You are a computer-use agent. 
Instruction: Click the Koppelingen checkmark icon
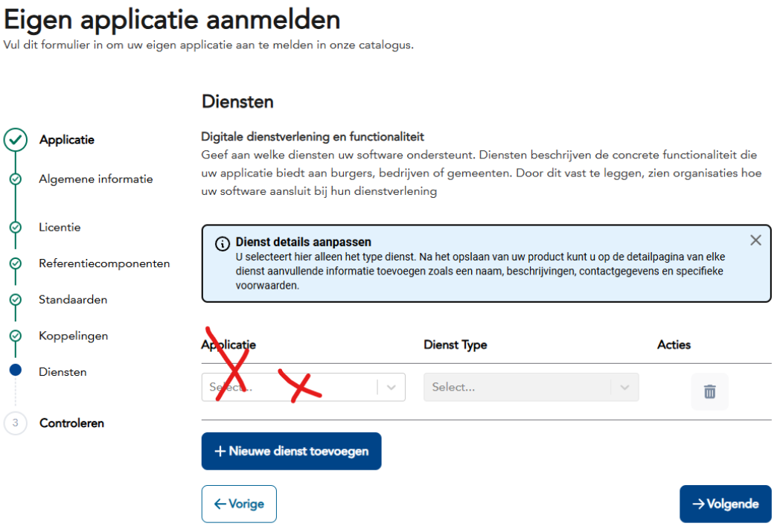[15, 336]
